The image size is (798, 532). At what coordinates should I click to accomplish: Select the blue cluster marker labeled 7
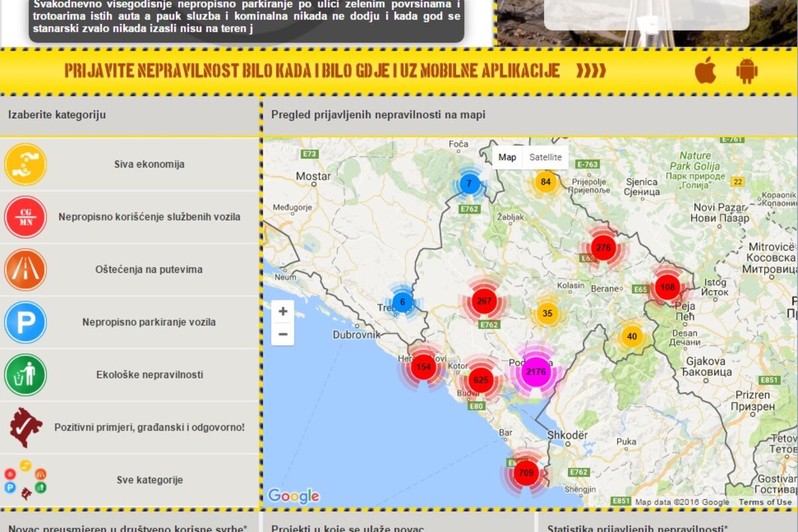[469, 184]
